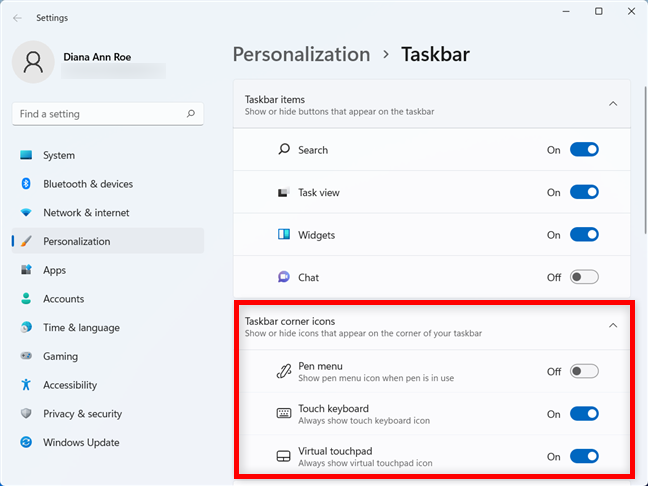Disable the Touch keyboard toggle
This screenshot has height=486, width=648.
[584, 414]
